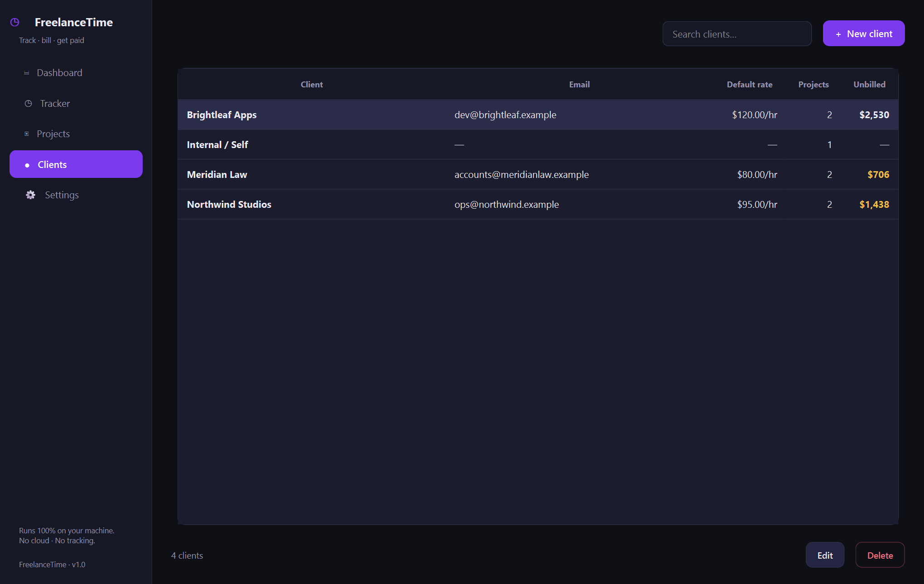The image size is (924, 584).
Task: Go to the Tracker section
Action: 76,104
